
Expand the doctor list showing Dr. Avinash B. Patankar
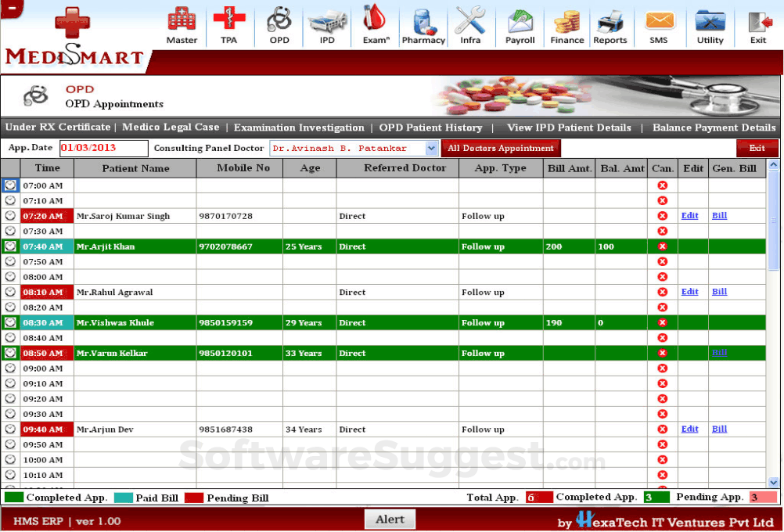(352, 148)
